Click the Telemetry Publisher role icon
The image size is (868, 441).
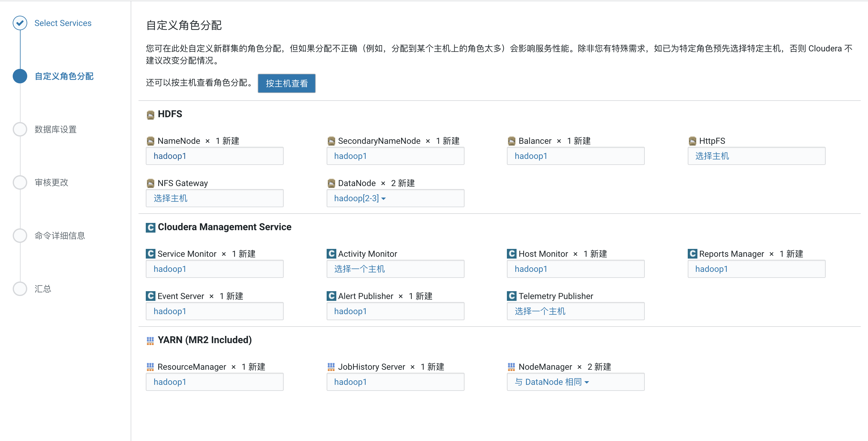(511, 296)
